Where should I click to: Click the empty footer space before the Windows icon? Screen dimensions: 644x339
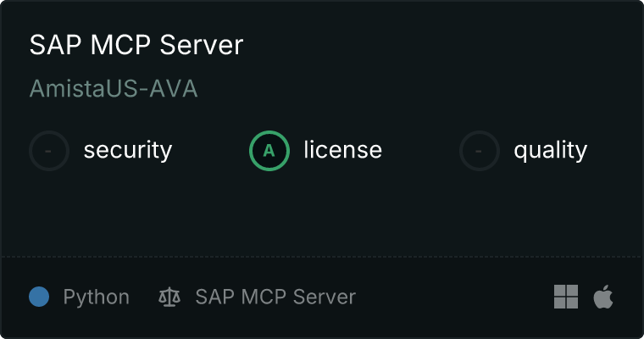(458, 297)
